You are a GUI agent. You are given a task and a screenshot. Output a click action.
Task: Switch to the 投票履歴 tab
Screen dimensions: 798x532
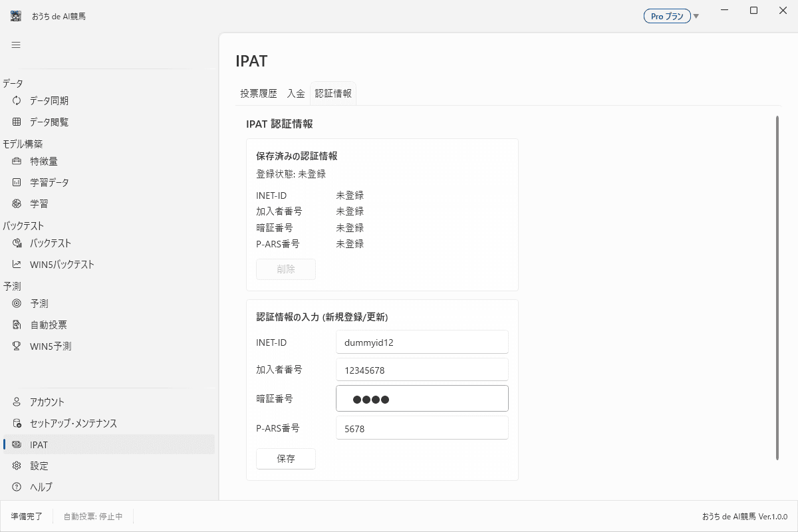[259, 94]
